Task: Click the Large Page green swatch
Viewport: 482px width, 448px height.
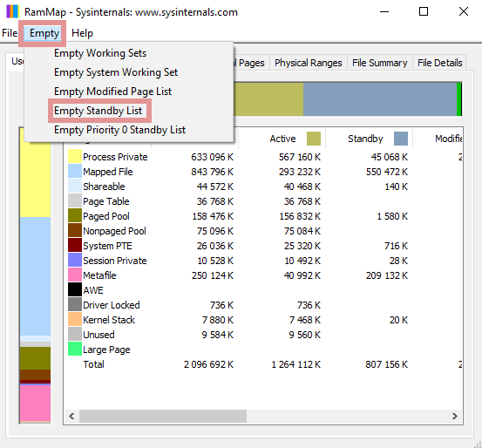Action: (x=75, y=349)
